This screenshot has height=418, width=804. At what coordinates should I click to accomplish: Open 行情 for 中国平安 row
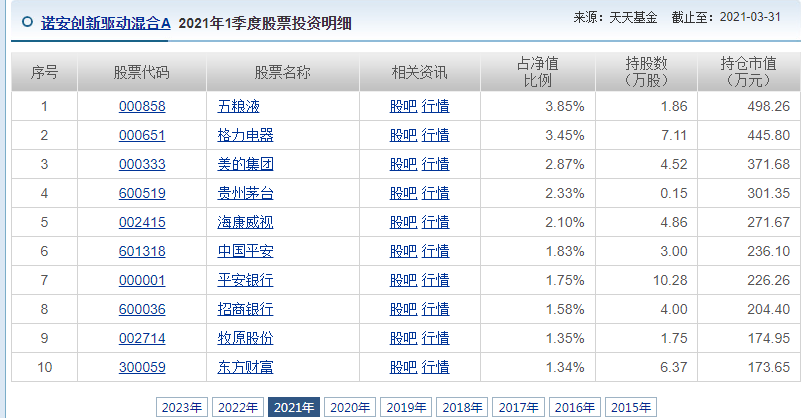click(x=435, y=251)
